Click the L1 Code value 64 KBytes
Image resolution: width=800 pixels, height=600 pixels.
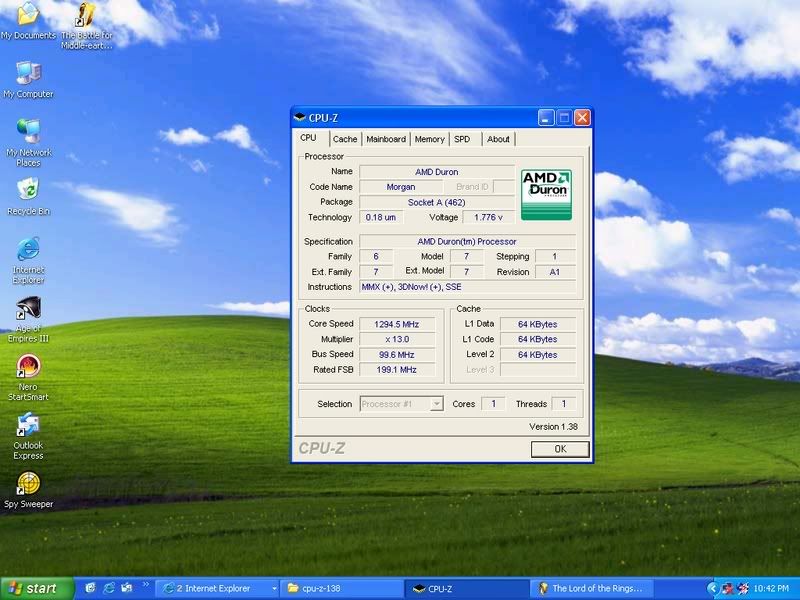(x=538, y=339)
